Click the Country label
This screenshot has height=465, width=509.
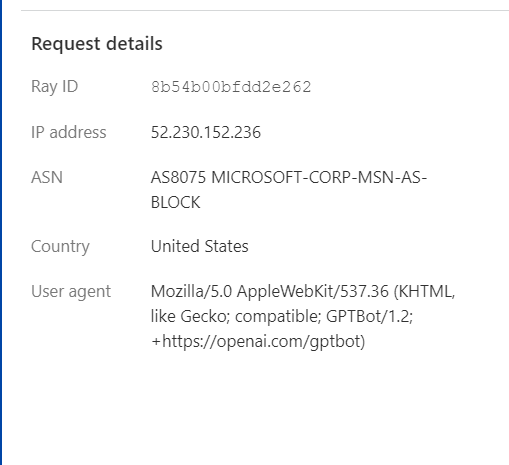click(60, 247)
